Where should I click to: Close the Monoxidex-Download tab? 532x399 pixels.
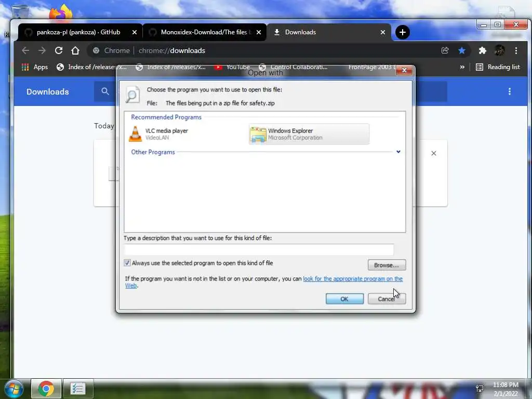click(259, 32)
